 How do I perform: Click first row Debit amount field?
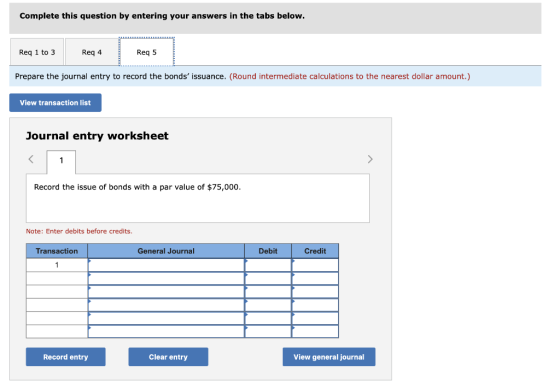pos(268,265)
